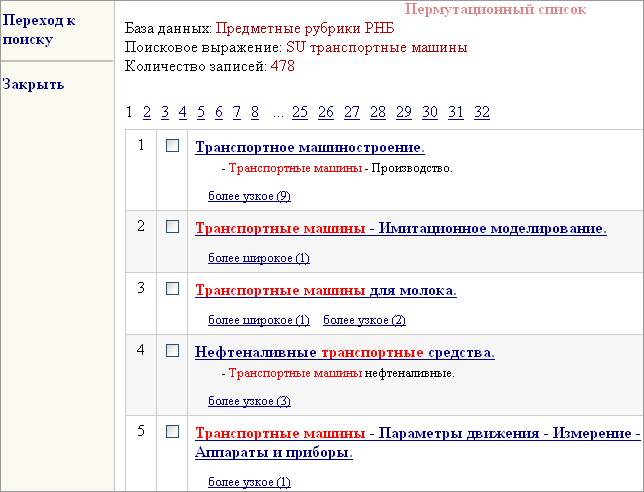Jump to results page 26

326,112
